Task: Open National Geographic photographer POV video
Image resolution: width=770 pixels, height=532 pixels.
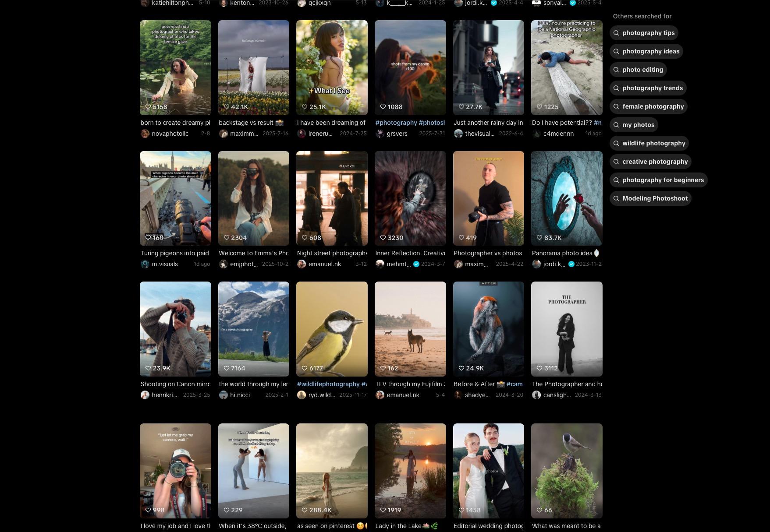Action: (x=567, y=67)
